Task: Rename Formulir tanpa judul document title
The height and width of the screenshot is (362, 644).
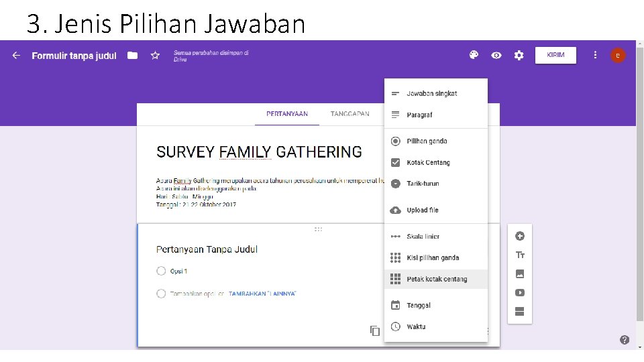Action: (x=74, y=56)
